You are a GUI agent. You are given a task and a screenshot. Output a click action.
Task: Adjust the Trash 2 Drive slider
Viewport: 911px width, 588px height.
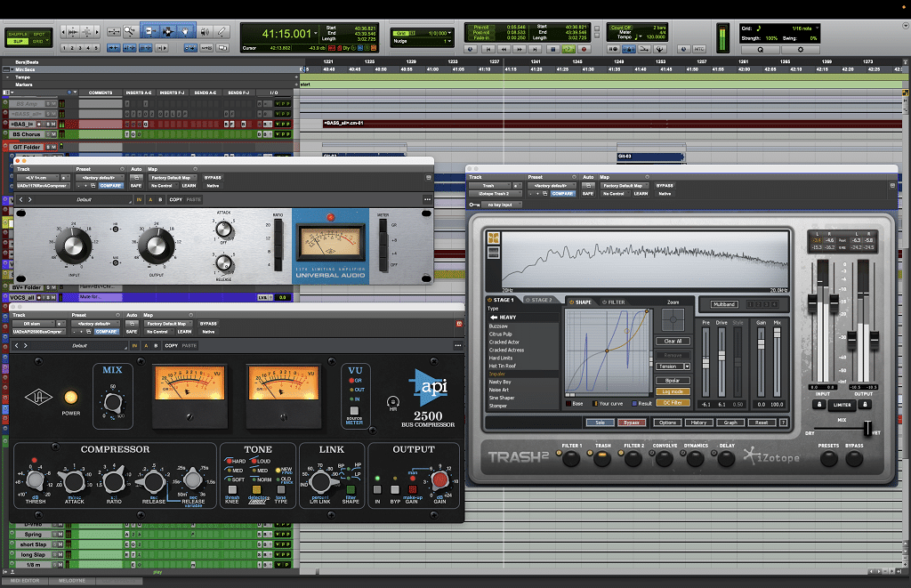[x=722, y=360]
